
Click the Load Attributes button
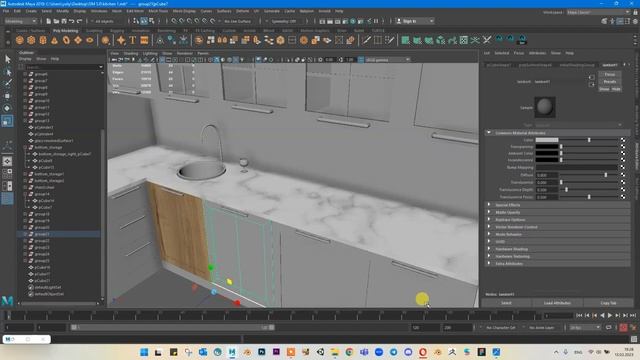pos(557,303)
